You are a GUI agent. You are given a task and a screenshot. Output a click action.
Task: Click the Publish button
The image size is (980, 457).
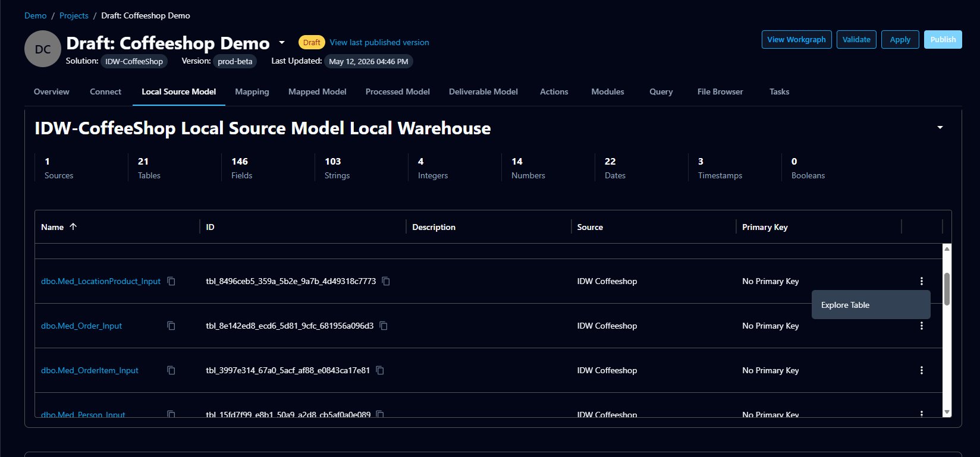pyautogui.click(x=943, y=40)
